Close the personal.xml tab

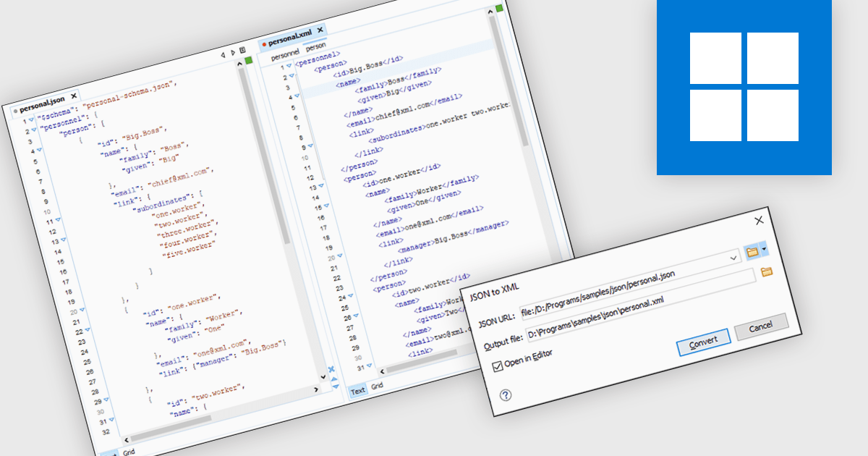[319, 30]
